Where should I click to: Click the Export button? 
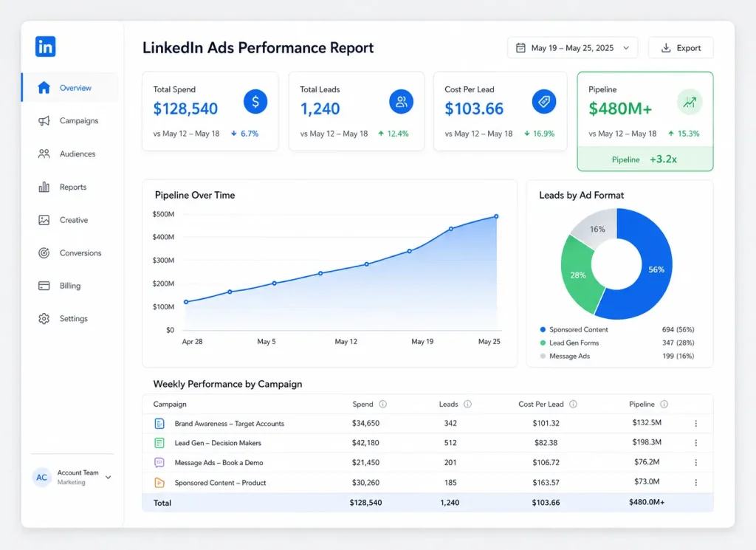(681, 48)
